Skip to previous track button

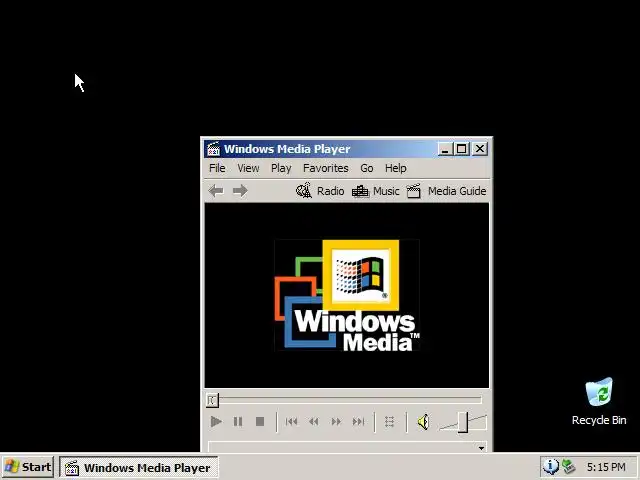coord(291,422)
